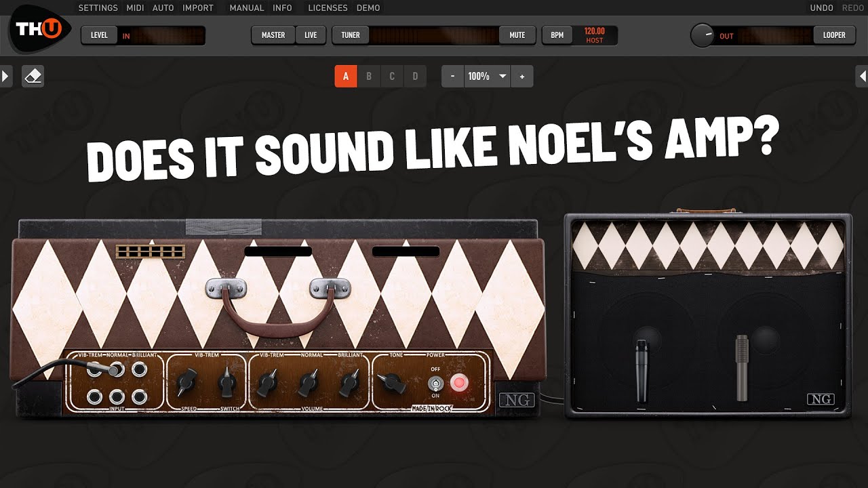Click the amp Tone knob
The width and height of the screenshot is (868, 488).
click(392, 383)
